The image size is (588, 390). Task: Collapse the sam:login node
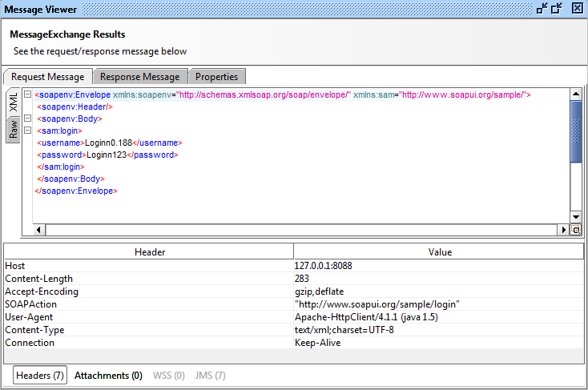click(x=27, y=130)
